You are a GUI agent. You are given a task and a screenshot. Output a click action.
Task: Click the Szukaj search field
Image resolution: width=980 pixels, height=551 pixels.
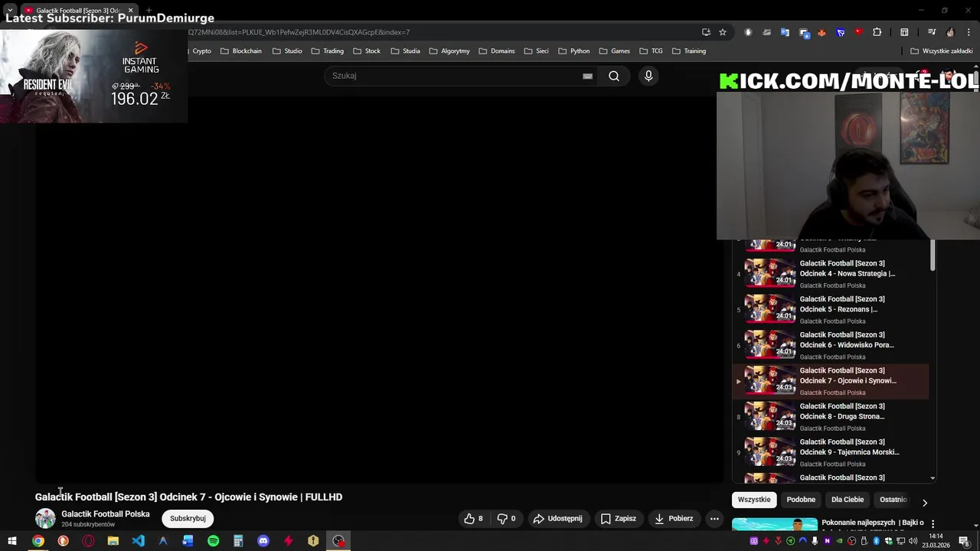[455, 76]
